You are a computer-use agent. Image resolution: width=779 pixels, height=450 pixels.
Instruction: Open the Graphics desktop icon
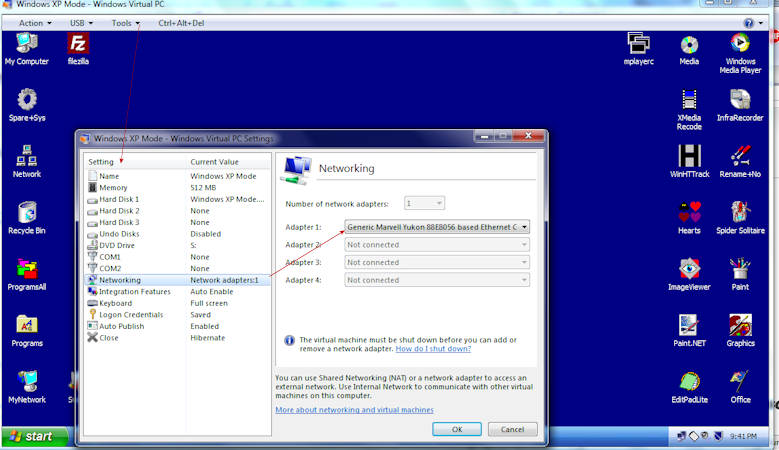[x=740, y=330]
